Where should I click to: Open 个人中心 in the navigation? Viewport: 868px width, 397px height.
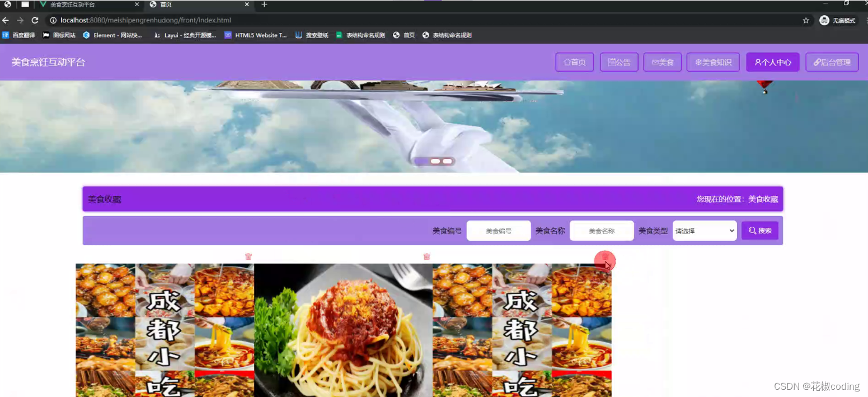[x=773, y=62]
